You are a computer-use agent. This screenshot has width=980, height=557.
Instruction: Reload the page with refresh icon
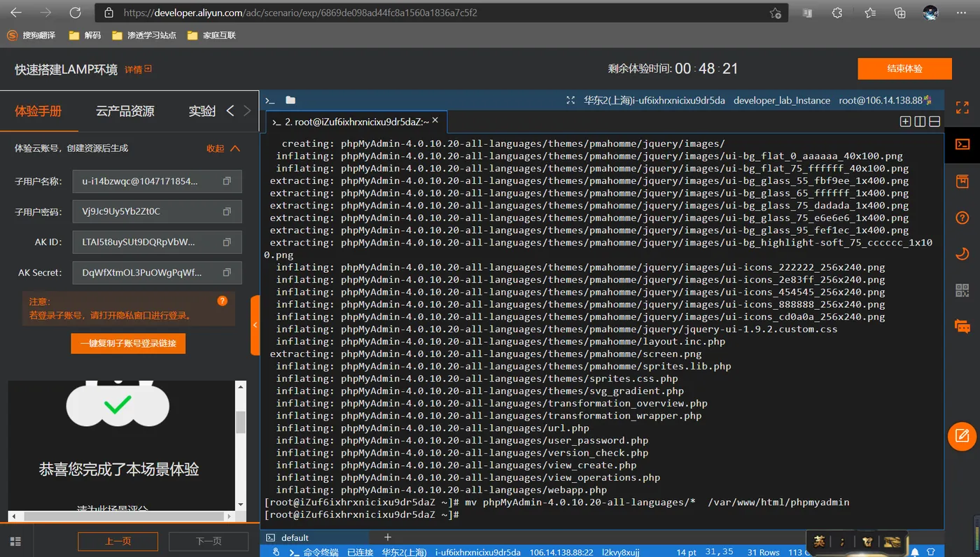(75, 13)
